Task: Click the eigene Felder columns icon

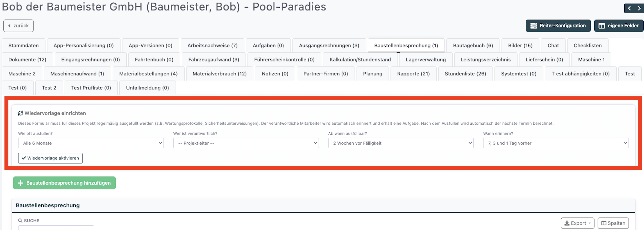Action: tap(601, 26)
